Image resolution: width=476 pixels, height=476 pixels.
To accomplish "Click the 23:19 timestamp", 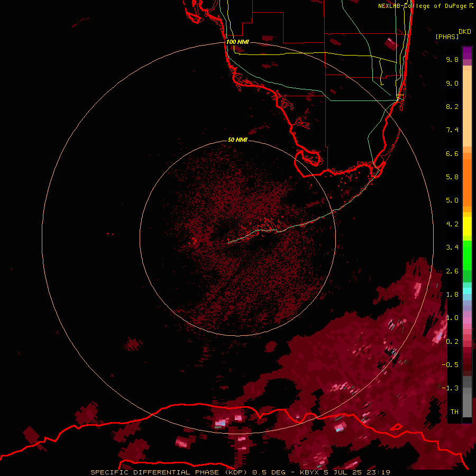I will pyautogui.click(x=378, y=472).
